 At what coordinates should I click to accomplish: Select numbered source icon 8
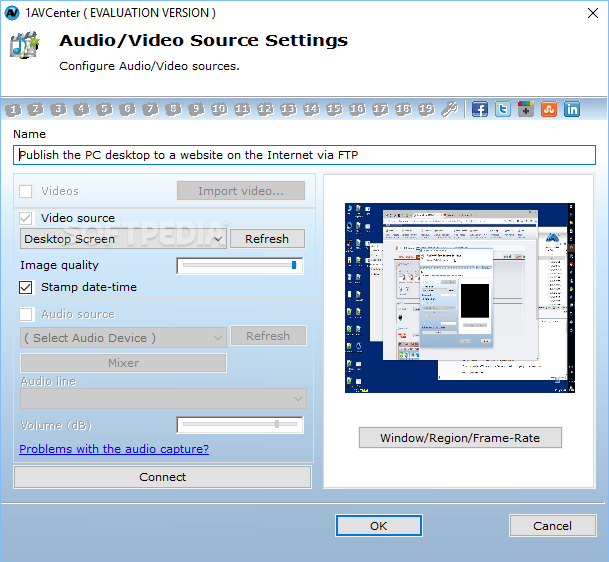coord(173,110)
